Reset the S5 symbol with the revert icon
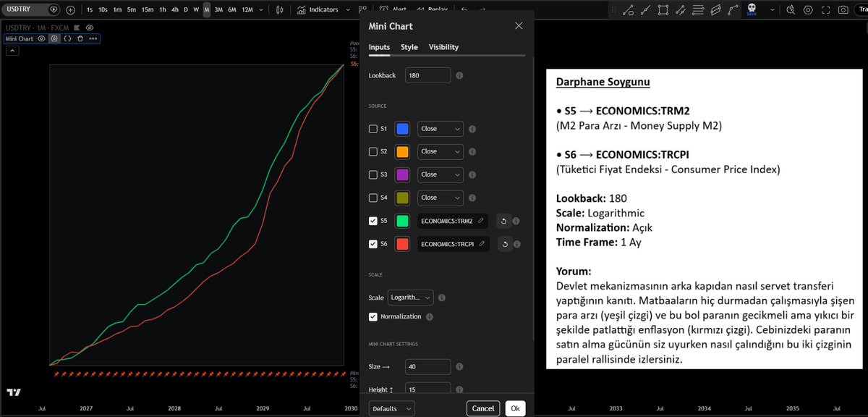The height and width of the screenshot is (417, 868). tap(503, 221)
